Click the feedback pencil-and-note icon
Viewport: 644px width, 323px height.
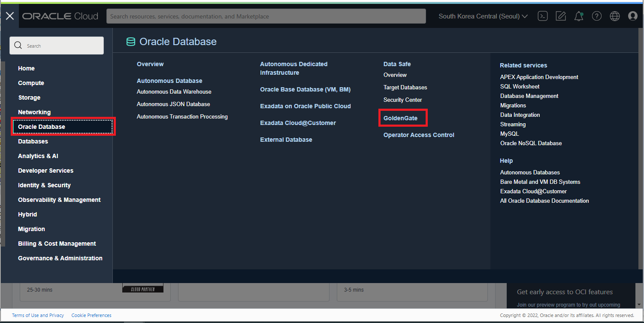click(x=561, y=16)
